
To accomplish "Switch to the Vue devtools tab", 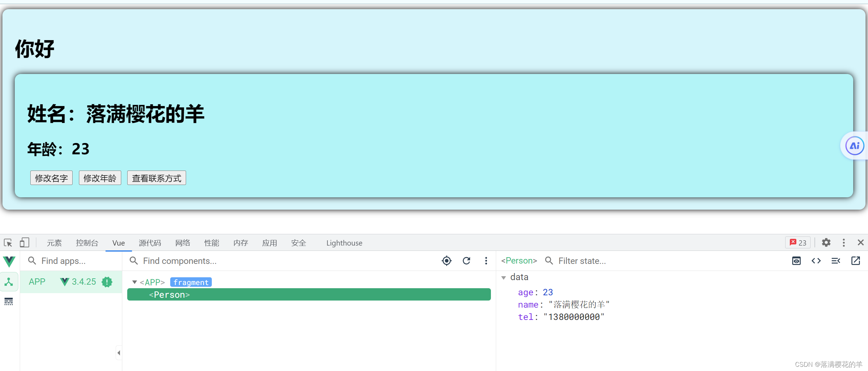I will pos(118,243).
